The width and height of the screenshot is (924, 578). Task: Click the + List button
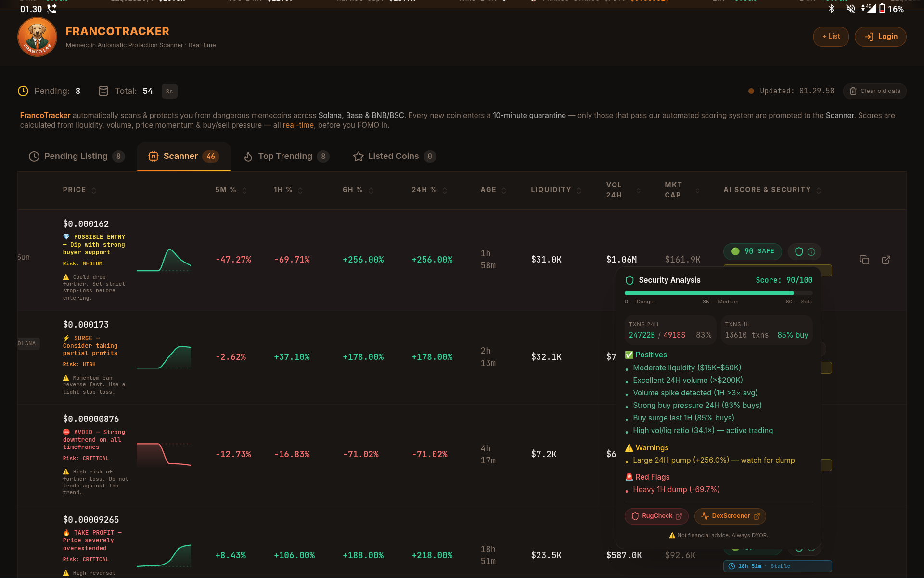click(x=831, y=37)
